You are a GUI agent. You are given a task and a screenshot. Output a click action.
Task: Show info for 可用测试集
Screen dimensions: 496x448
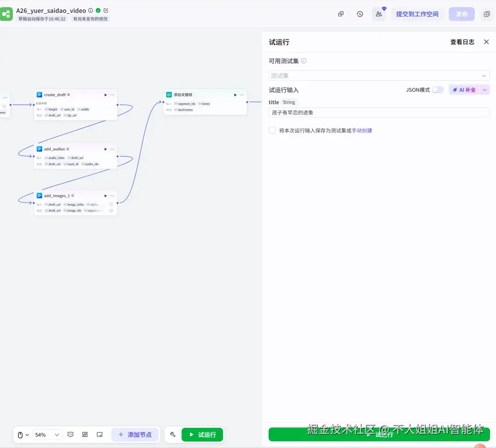point(304,61)
